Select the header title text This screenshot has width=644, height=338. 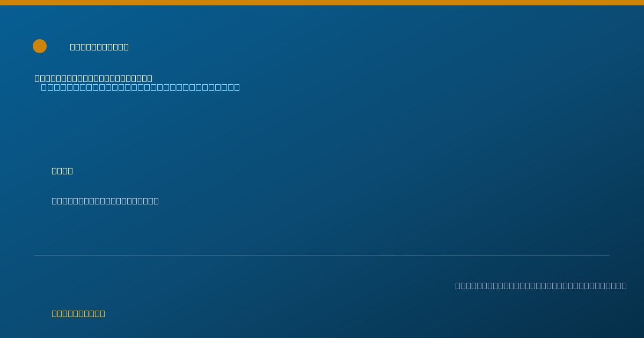99,47
